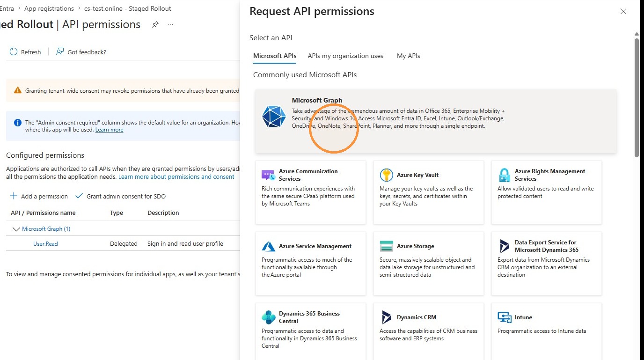Click the blue info circle icon

point(18,123)
